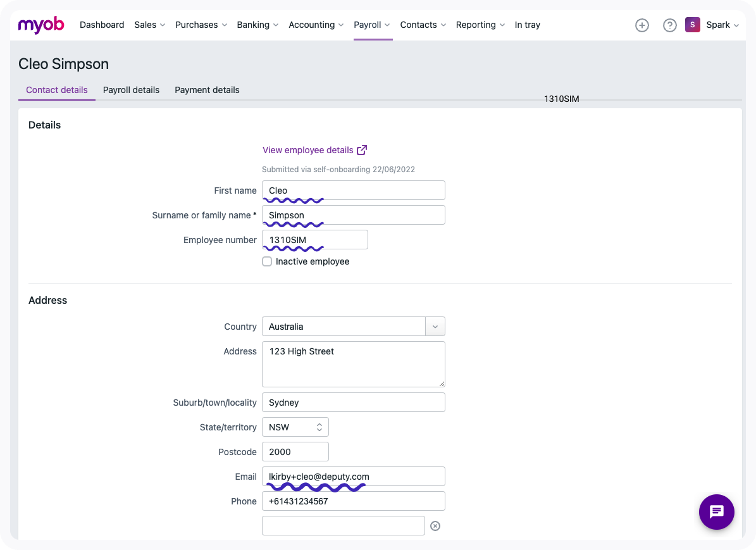The width and height of the screenshot is (756, 550).
Task: Click the Postcode field showing 2000
Action: click(295, 451)
